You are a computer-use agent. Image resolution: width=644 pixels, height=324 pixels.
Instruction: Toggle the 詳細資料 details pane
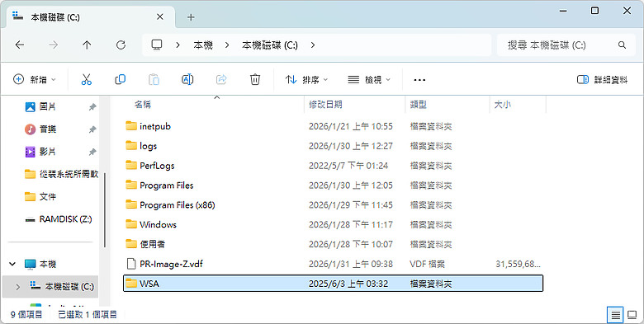[603, 80]
